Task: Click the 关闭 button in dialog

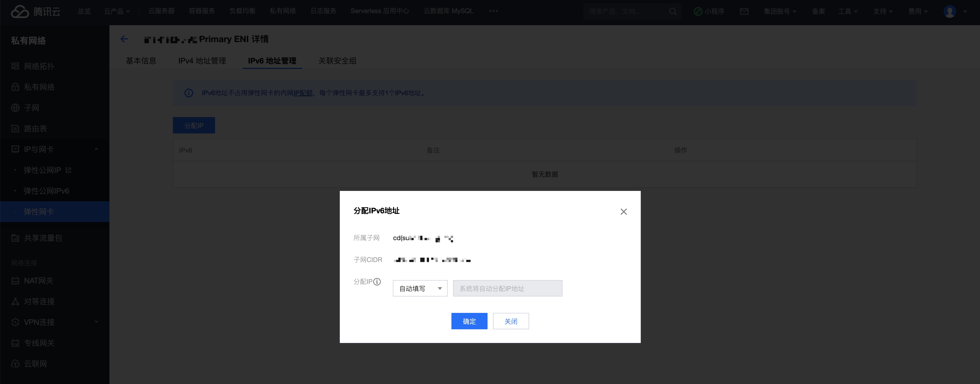Action: click(511, 321)
